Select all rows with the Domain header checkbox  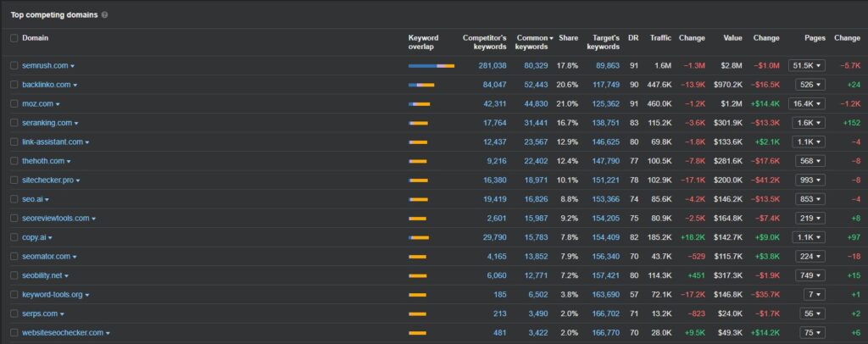click(14, 38)
